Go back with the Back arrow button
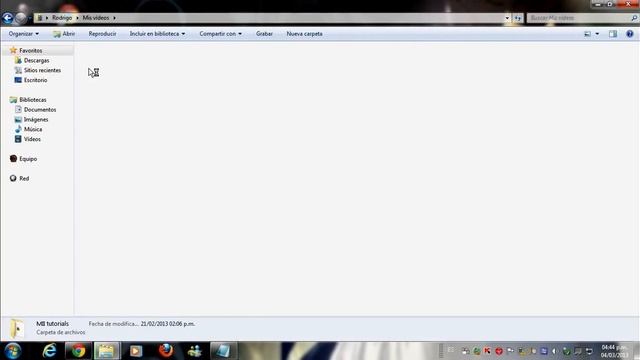 point(8,18)
